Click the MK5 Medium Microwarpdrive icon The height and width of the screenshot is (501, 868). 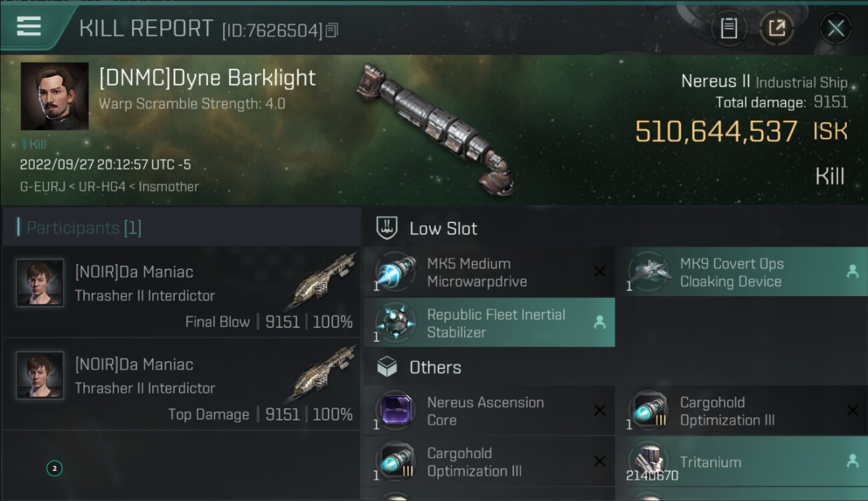coord(396,272)
